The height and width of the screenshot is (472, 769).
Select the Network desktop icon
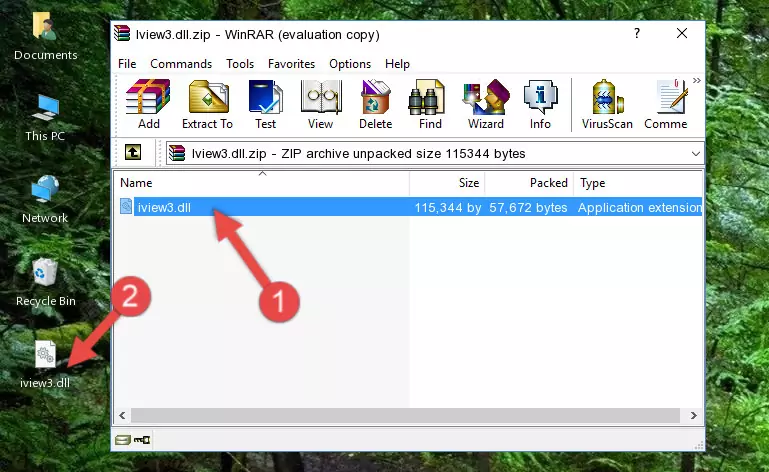(45, 199)
